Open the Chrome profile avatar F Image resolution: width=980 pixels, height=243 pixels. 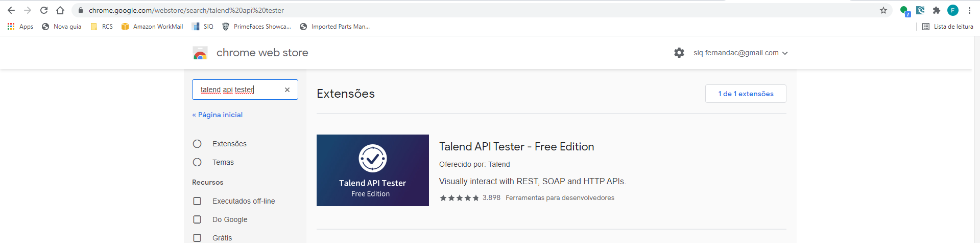(x=953, y=10)
